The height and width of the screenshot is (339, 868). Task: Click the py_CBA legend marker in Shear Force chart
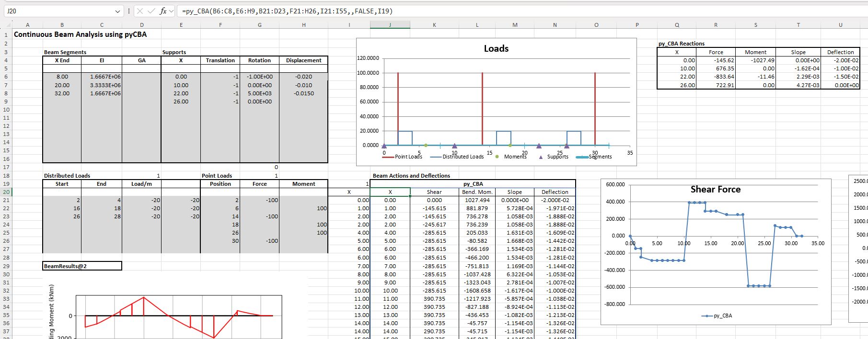706,316
